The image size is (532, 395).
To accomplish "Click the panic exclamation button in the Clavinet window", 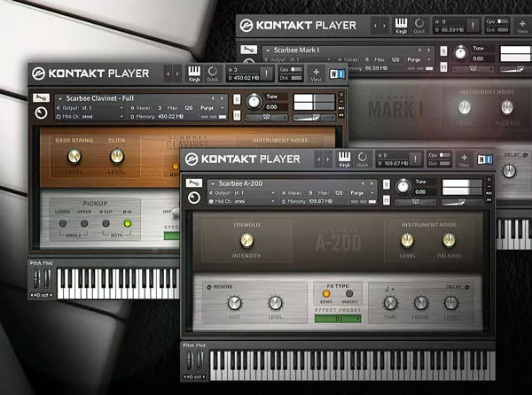I will 266,74.
